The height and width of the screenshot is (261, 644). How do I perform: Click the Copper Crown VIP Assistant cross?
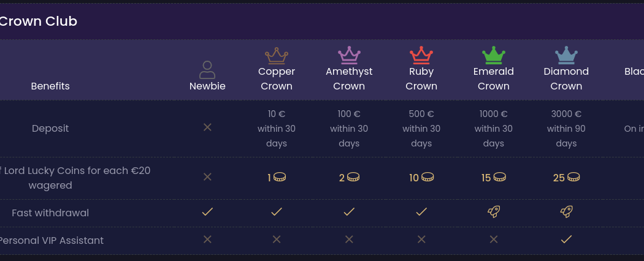point(277,239)
